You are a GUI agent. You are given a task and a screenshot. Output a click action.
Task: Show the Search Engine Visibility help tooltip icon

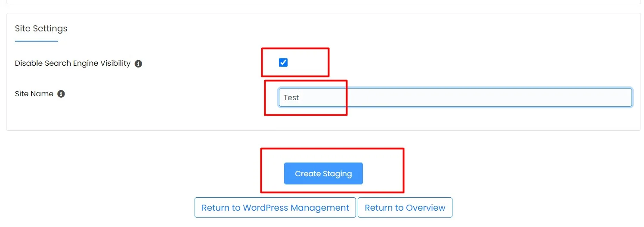pyautogui.click(x=138, y=64)
